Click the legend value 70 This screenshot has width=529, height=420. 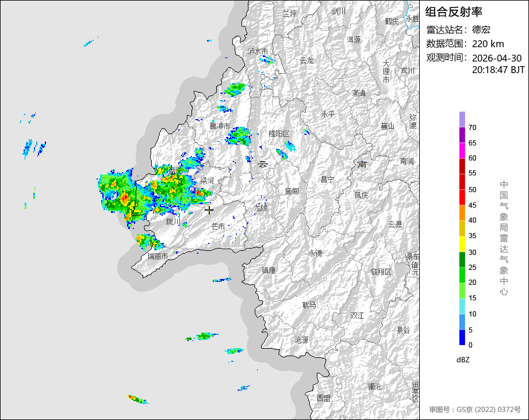[472, 128]
